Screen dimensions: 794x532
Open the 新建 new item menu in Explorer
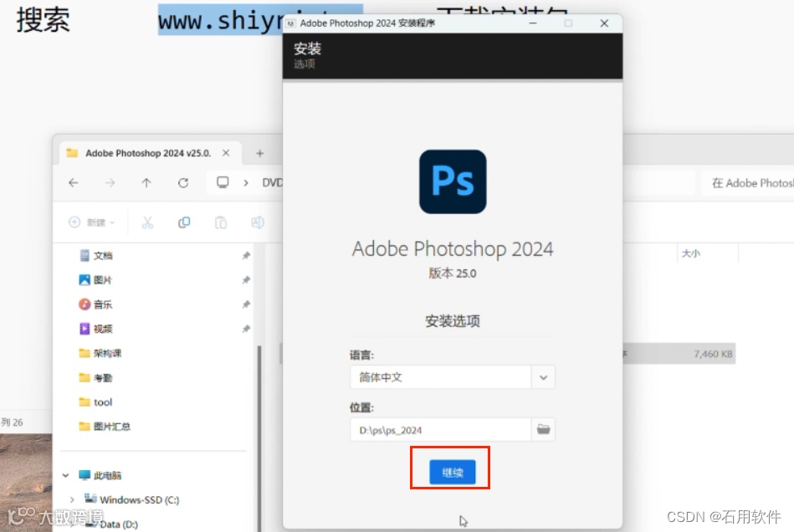point(92,223)
